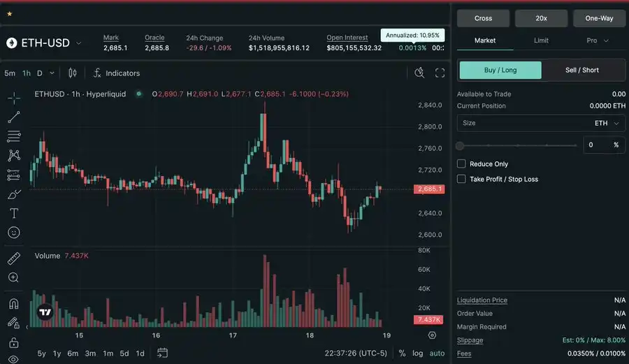The height and width of the screenshot is (364, 629).
Task: Click the position size slider handle
Action: tap(460, 145)
